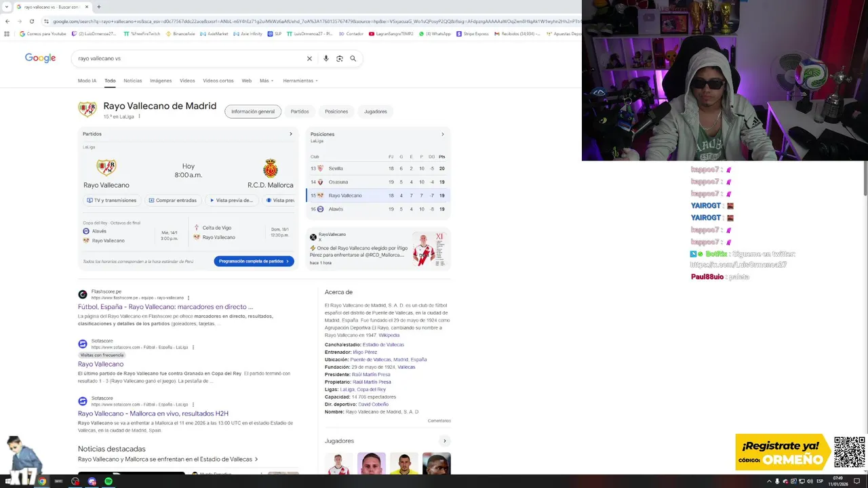Image resolution: width=868 pixels, height=488 pixels.
Task: Expand the Posiciones panel arrow
Action: coord(443,134)
